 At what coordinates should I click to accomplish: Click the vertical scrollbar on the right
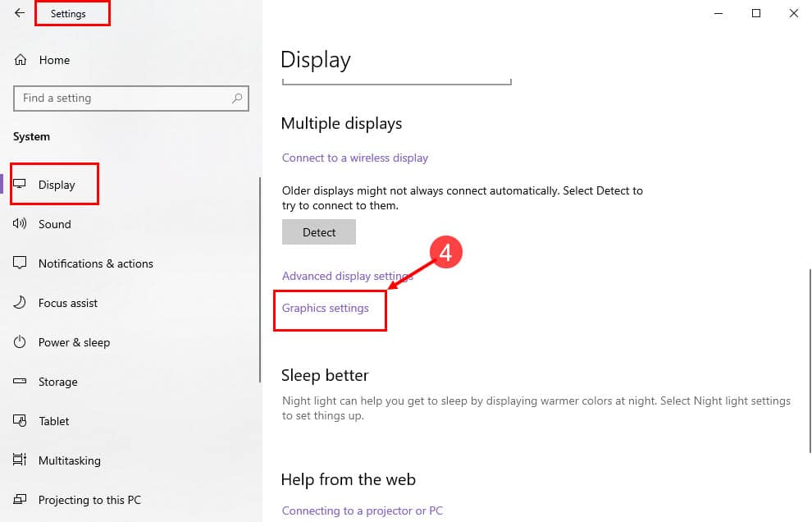point(807,328)
